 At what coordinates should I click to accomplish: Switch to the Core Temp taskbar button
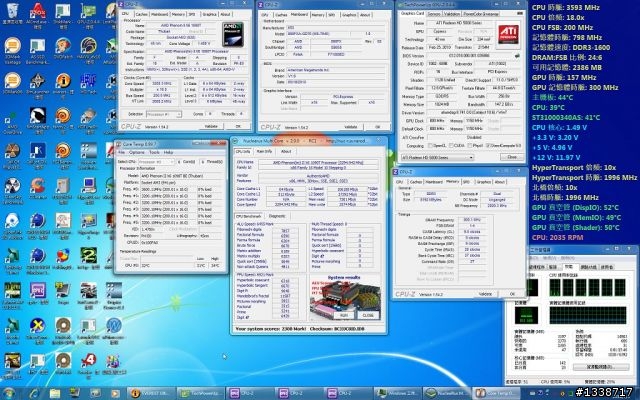(496, 393)
